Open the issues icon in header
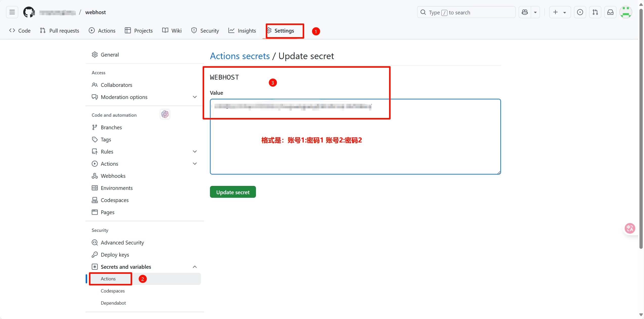Image resolution: width=644 pixels, height=319 pixels. pyautogui.click(x=580, y=12)
